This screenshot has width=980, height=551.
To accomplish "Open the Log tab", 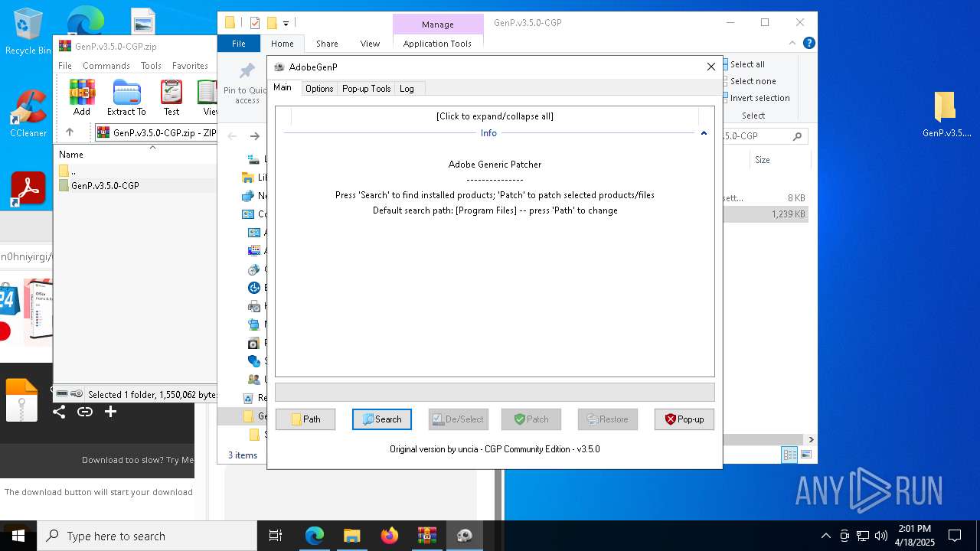I will click(407, 89).
